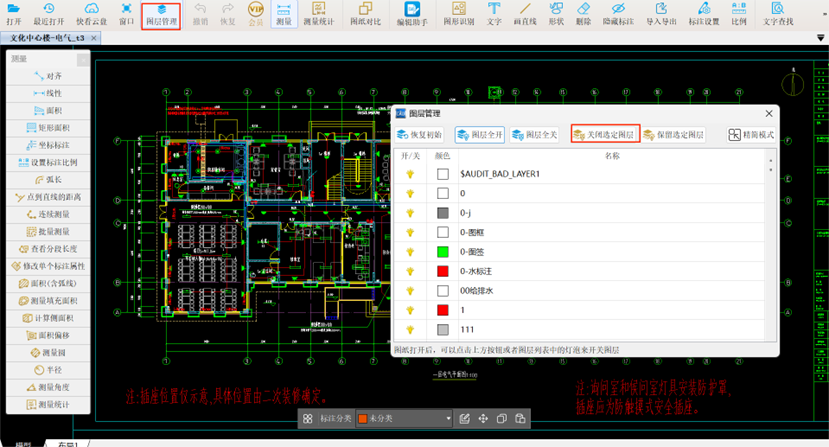Select the 画直线 draw line tool

[525, 14]
